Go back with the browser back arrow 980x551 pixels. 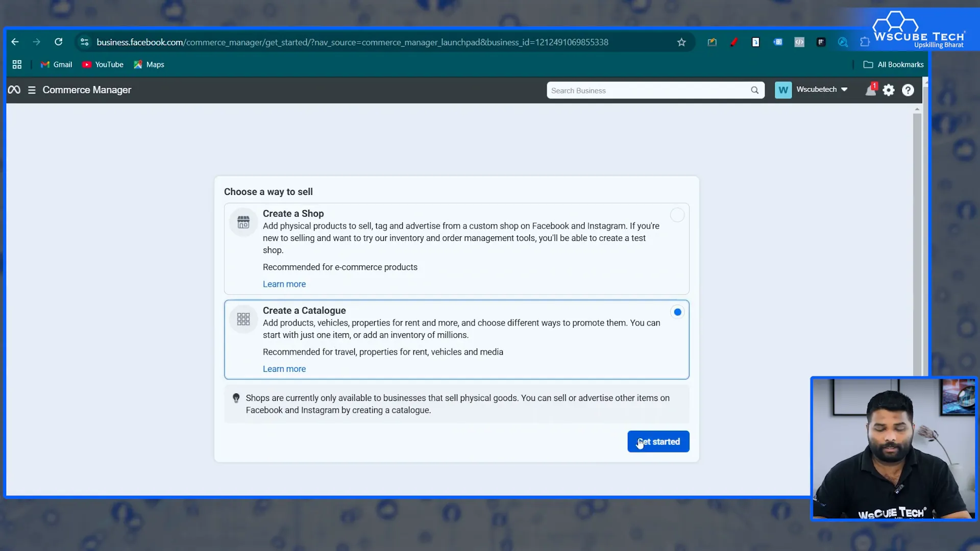(x=15, y=42)
